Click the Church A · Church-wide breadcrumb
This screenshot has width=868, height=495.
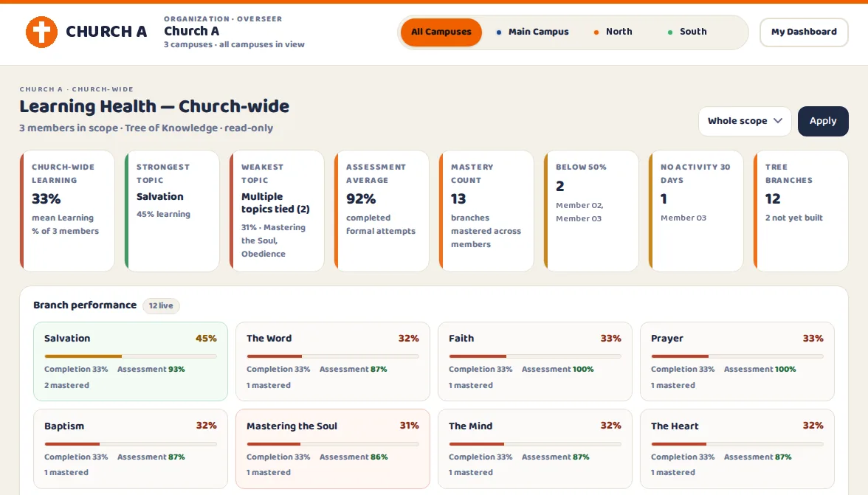point(77,89)
